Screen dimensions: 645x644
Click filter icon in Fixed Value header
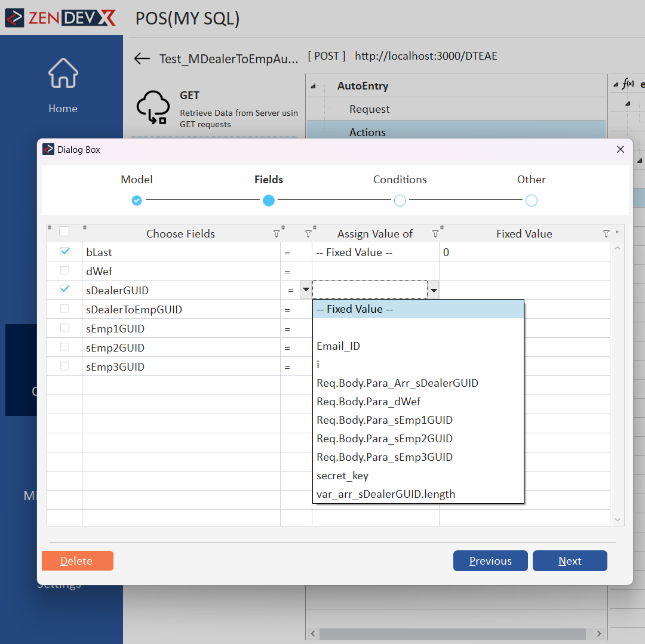point(606,234)
